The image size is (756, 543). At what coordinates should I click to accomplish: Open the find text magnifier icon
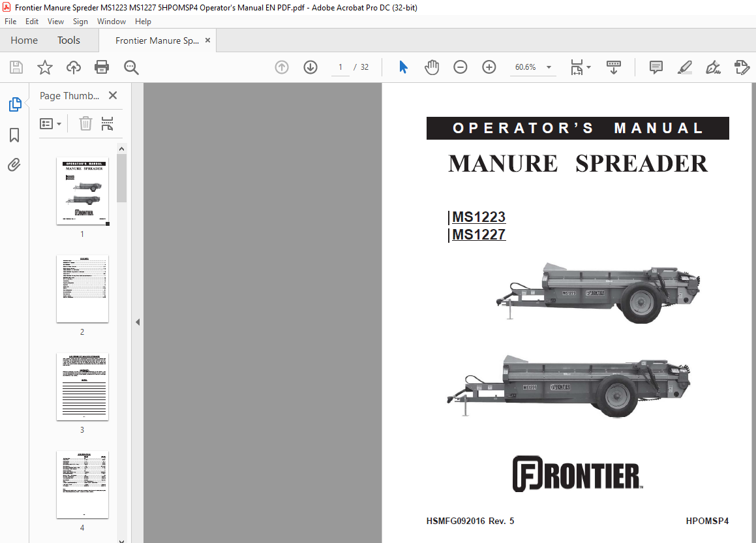[x=131, y=67]
